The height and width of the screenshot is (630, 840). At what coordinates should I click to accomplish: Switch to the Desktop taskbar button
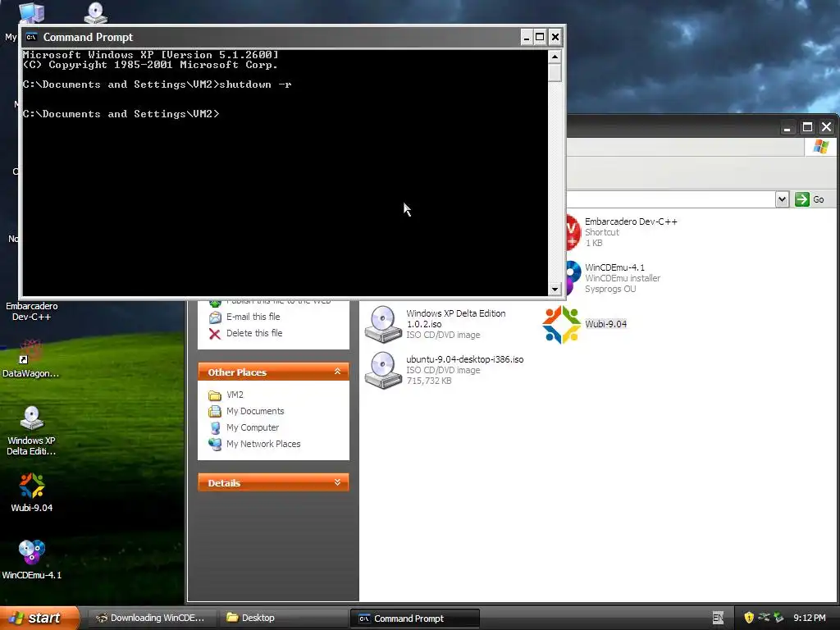pyautogui.click(x=284, y=618)
